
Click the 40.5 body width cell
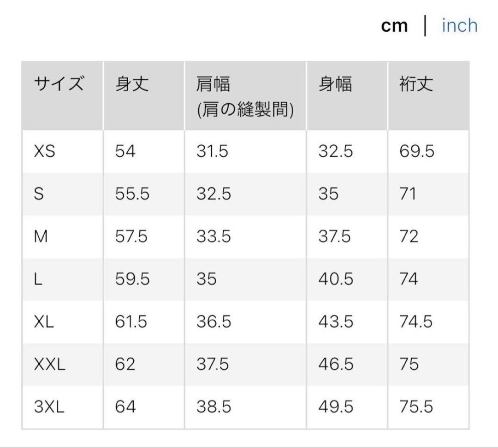[x=335, y=279]
